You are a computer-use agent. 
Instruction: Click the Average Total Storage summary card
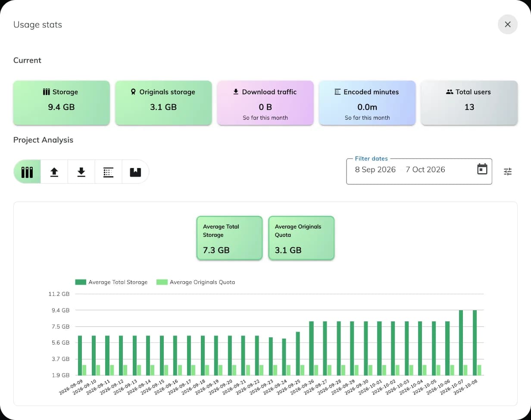(229, 238)
